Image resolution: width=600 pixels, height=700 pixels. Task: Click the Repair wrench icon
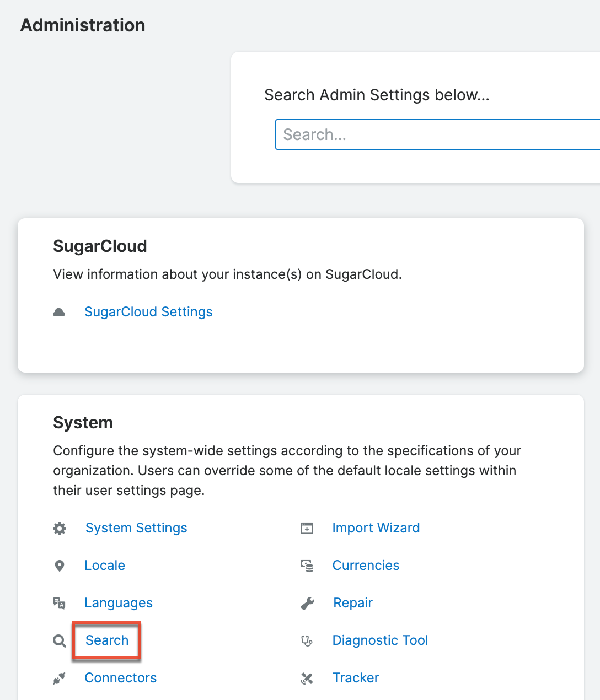pyautogui.click(x=307, y=604)
